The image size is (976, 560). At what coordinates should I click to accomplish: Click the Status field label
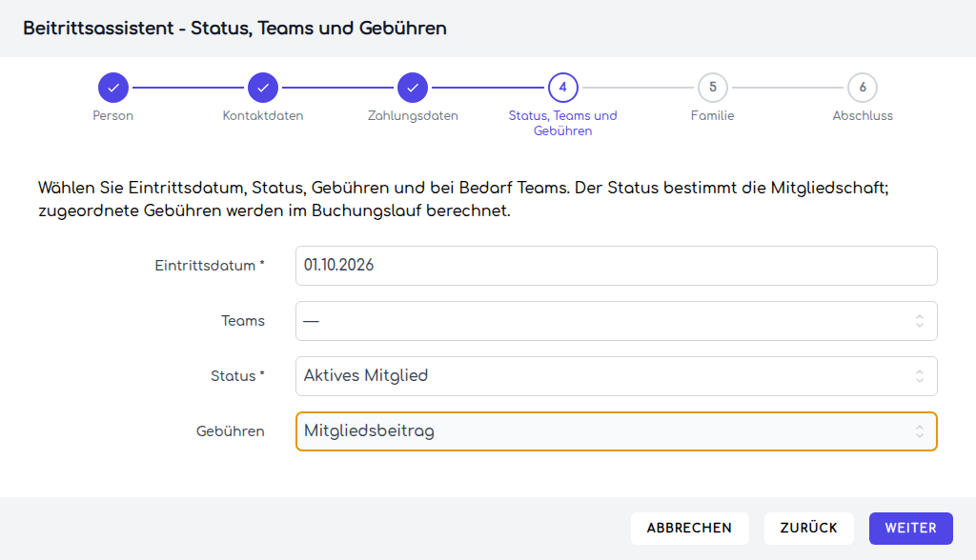[237, 376]
